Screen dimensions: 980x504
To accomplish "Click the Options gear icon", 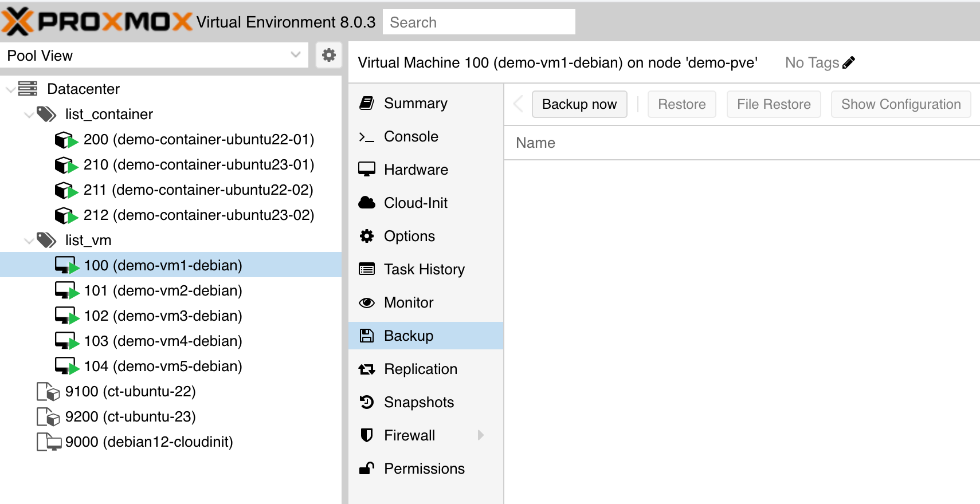I will (367, 236).
